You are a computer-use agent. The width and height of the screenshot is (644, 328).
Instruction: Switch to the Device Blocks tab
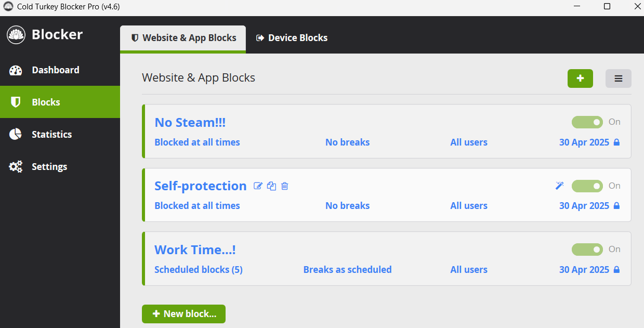(292, 37)
